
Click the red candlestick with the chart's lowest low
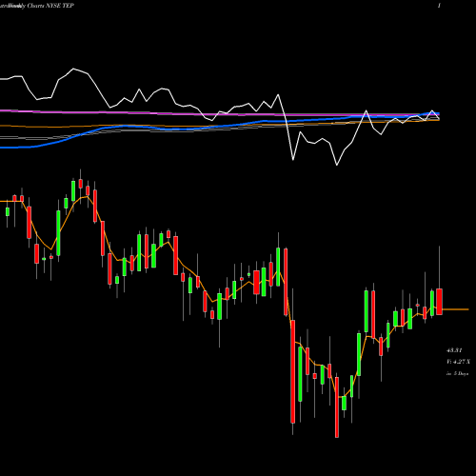pyautogui.click(x=337, y=407)
